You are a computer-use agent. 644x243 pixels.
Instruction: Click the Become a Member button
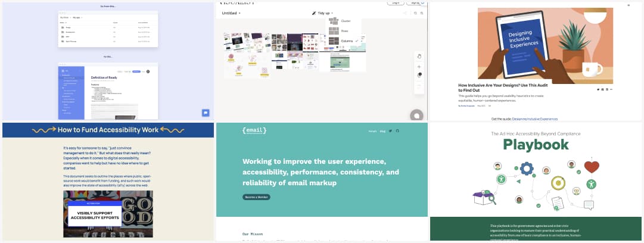point(256,197)
